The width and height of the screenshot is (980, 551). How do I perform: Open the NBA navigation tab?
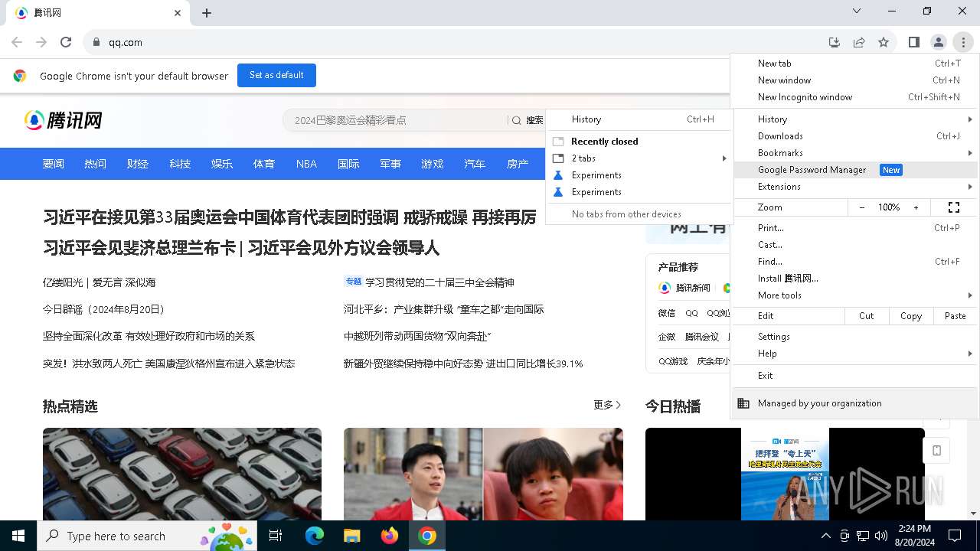pos(306,164)
